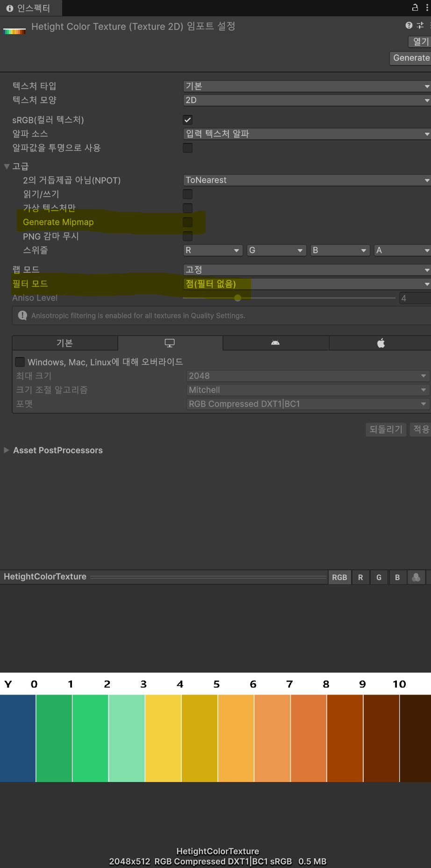Click the yellow band labeled 3
Screen dimensions: 431x868
click(163, 738)
